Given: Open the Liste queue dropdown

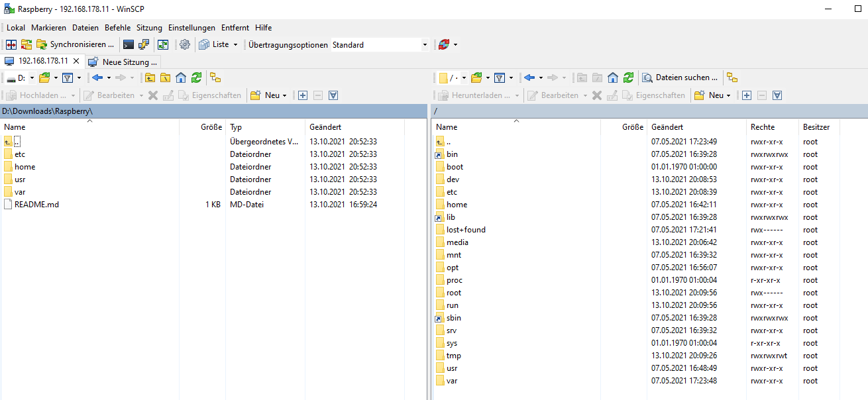Looking at the screenshot, I should [219, 44].
